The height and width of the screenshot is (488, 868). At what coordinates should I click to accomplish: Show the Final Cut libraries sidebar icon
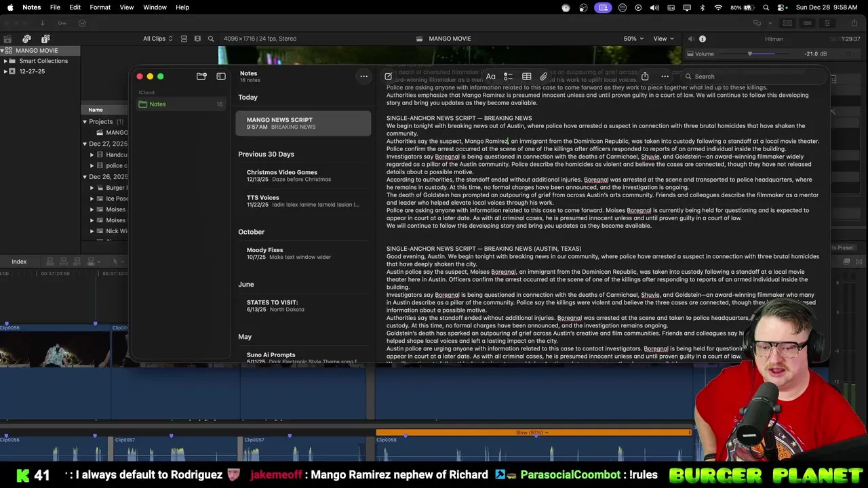point(7,39)
